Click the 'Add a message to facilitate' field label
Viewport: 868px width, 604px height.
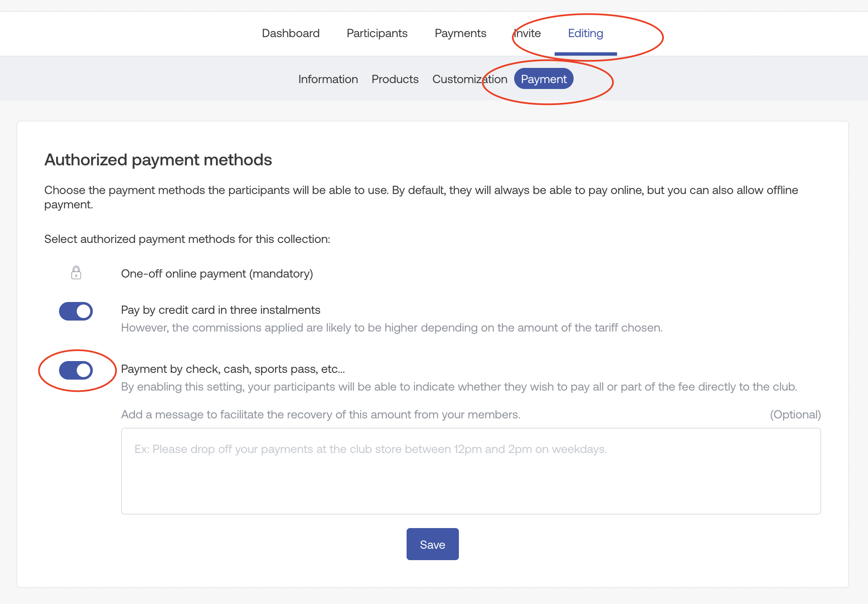(321, 415)
